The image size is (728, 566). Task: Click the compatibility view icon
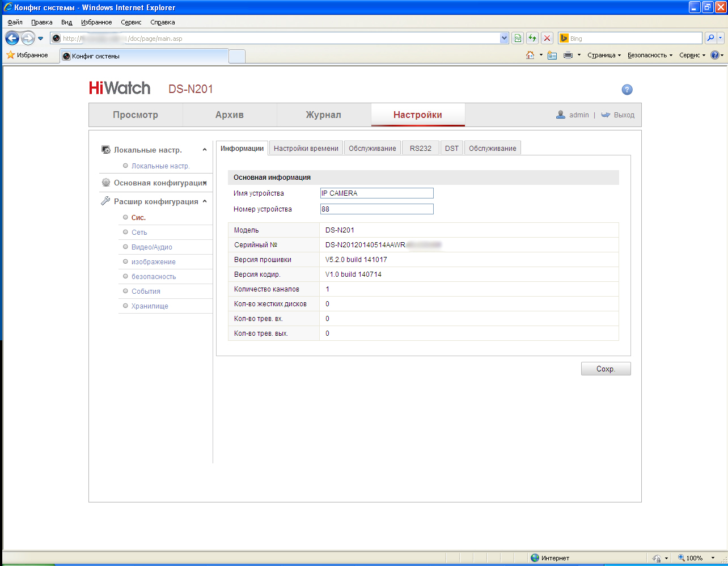518,39
